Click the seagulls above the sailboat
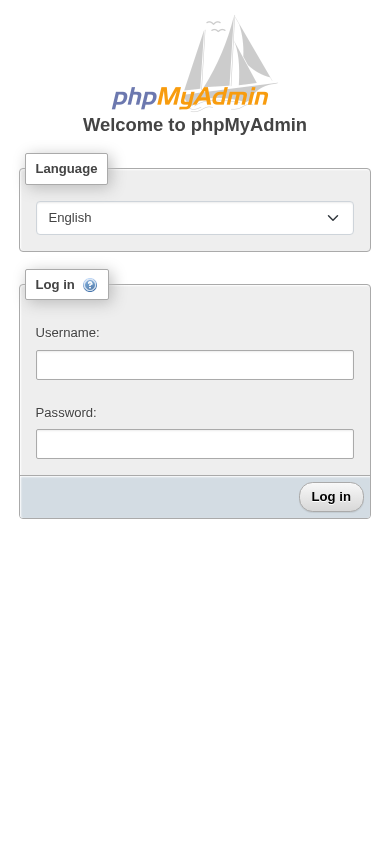Viewport: 390px width, 844px height. pyautogui.click(x=216, y=25)
